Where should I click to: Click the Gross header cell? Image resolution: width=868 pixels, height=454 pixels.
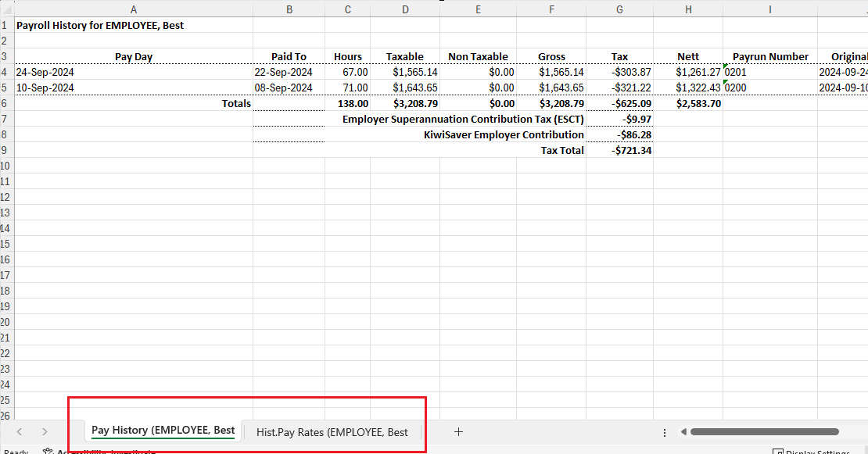(551, 56)
